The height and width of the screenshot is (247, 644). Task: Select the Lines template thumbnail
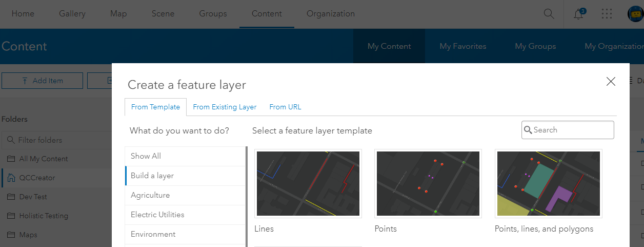(308, 183)
